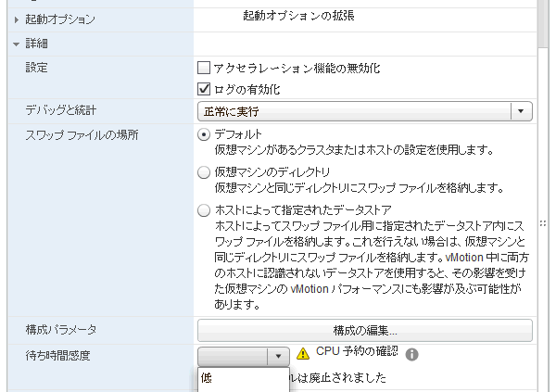Click the panel splitter grip on the right edge
The width and height of the screenshot is (556, 392).
543,223
